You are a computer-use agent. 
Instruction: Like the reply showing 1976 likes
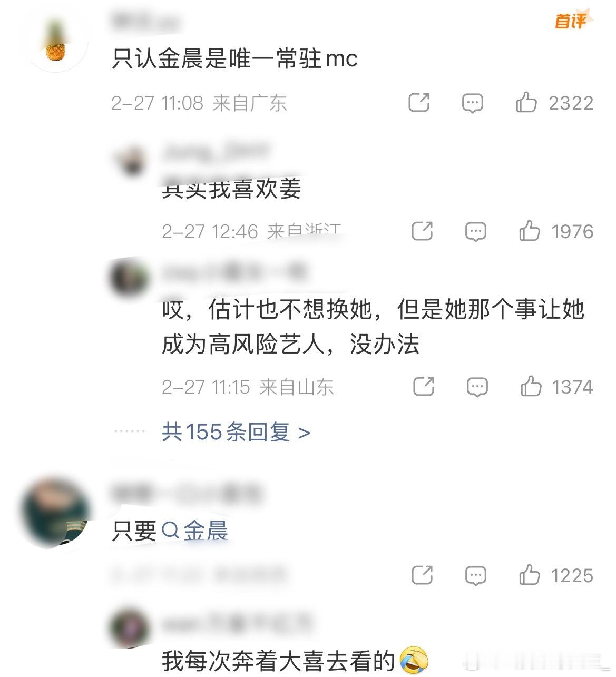coord(556,231)
